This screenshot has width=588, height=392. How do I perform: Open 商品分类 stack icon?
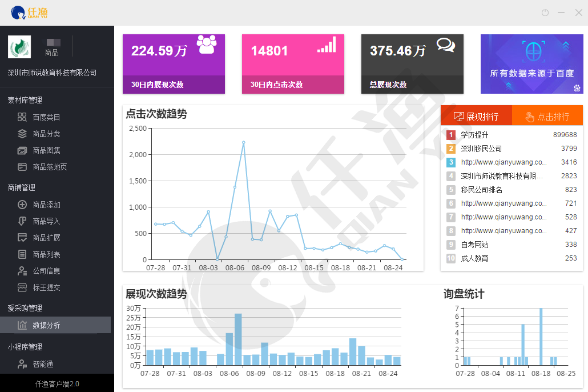pos(22,134)
